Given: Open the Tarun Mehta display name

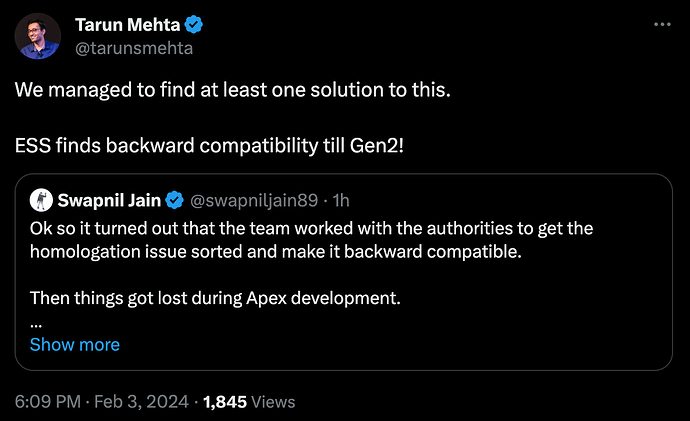Looking at the screenshot, I should tap(128, 25).
